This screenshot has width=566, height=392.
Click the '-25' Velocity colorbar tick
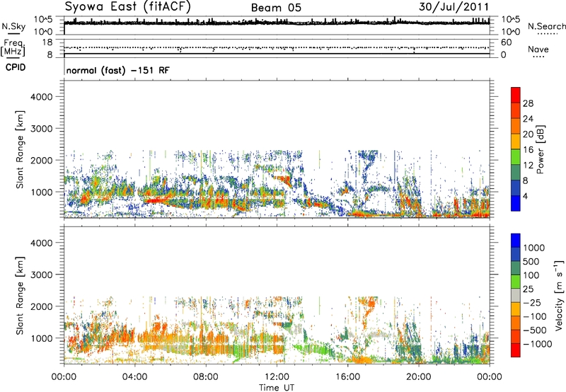pos(532,302)
